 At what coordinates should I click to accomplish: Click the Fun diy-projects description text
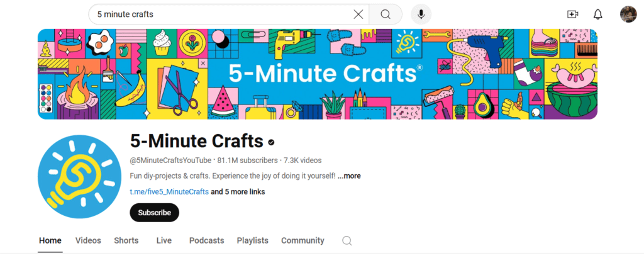coord(233,176)
